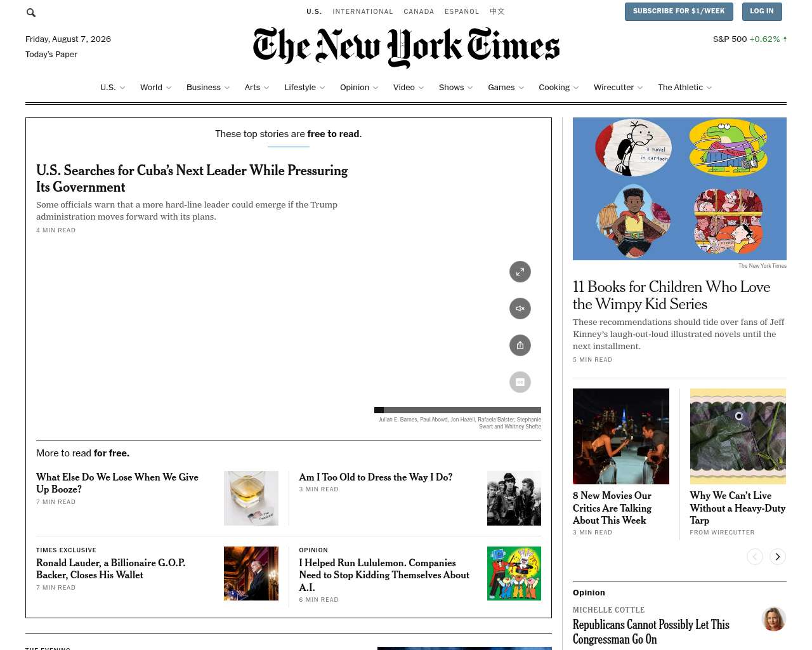Open the Wirecutter section menu
The image size is (812, 650).
pyautogui.click(x=618, y=88)
